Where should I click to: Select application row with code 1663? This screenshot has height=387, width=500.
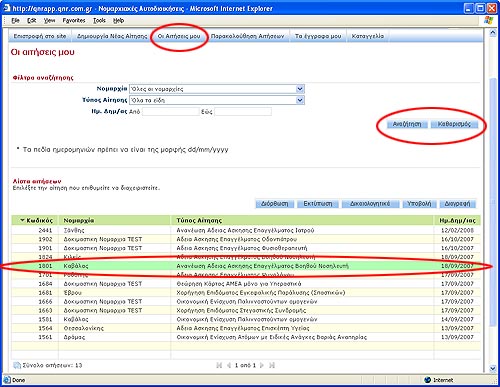[246, 310]
